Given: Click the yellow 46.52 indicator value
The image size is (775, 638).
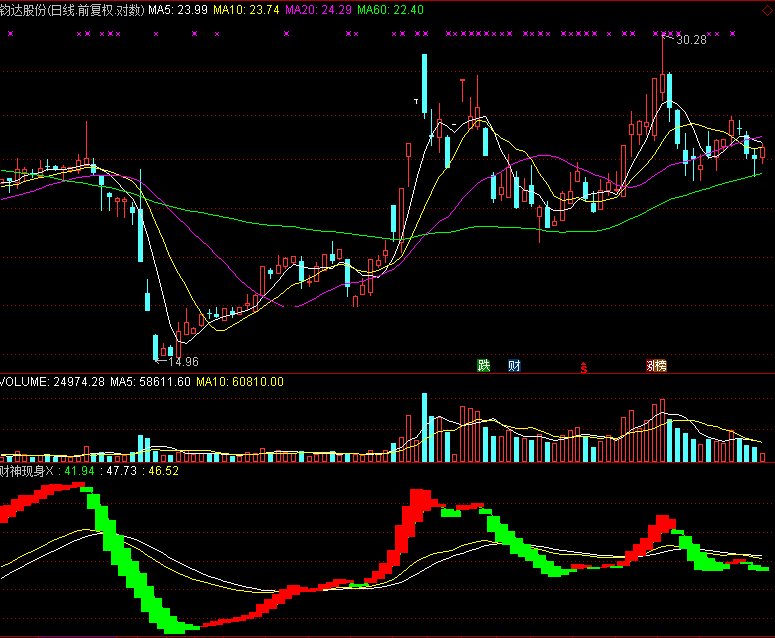Looking at the screenshot, I should tap(164, 471).
